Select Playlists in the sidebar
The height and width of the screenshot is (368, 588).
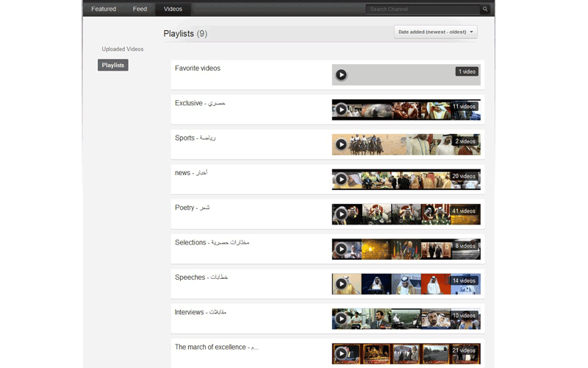click(113, 66)
